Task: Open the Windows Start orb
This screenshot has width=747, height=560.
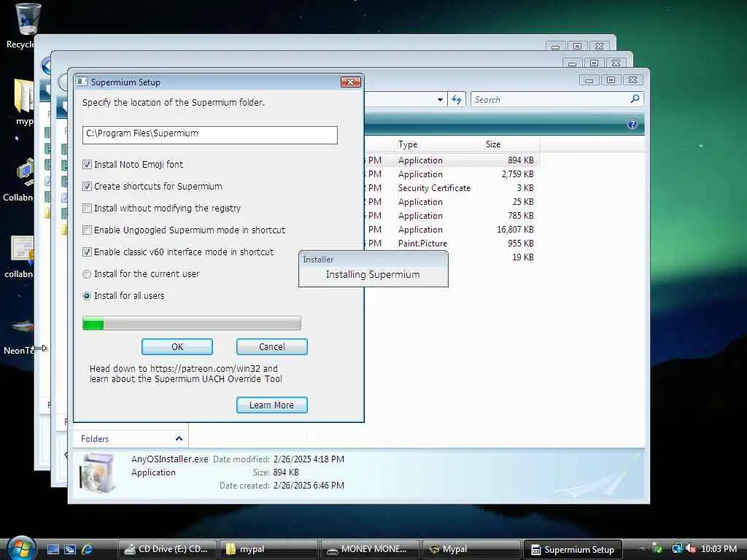Action: coord(21,548)
